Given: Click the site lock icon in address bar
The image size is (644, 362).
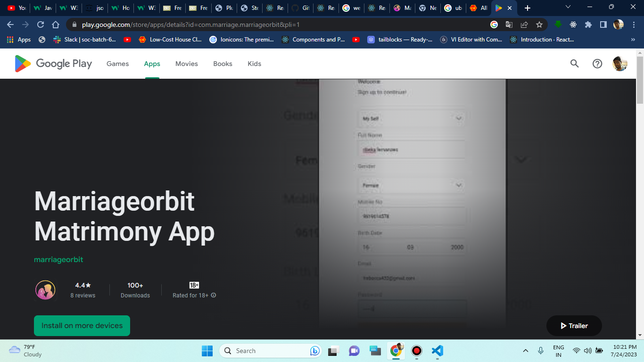Looking at the screenshot, I should click(x=74, y=25).
